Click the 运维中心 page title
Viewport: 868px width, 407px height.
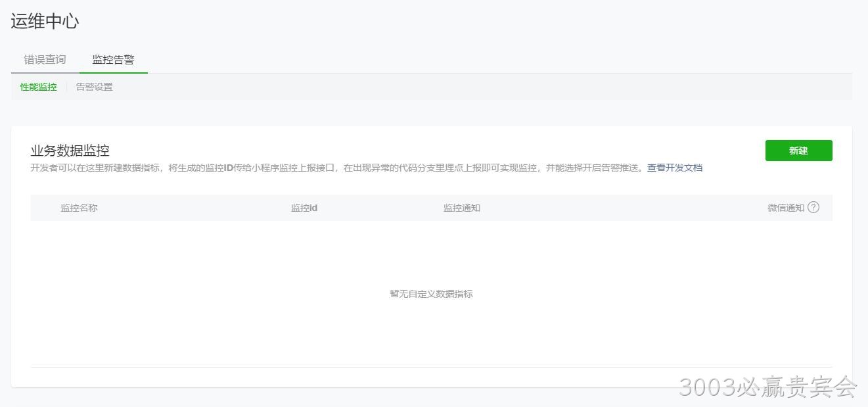(45, 21)
